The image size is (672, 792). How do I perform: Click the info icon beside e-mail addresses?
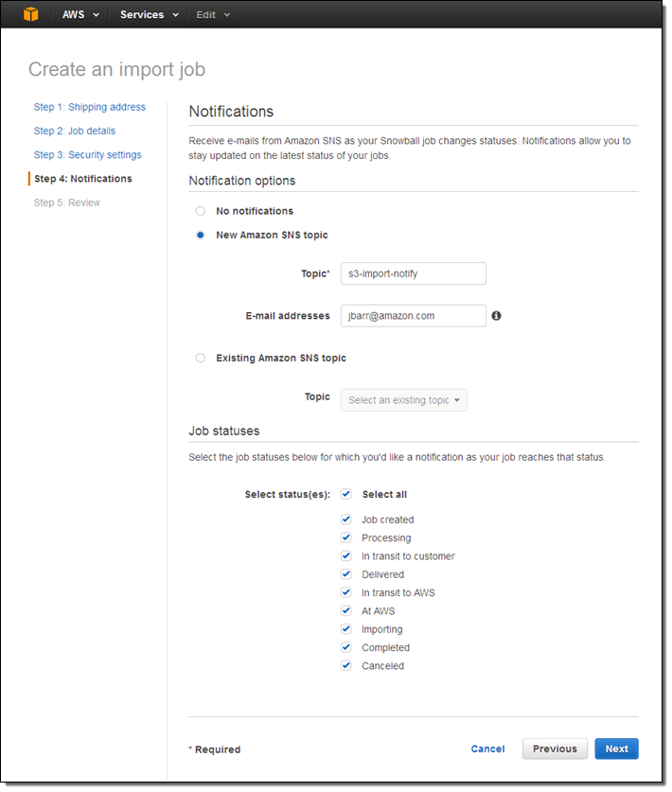coord(497,316)
